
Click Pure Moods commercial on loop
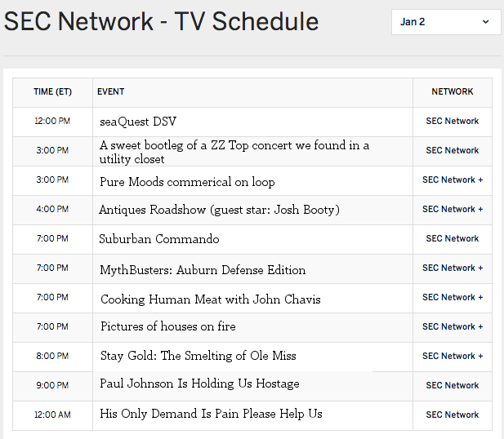[187, 182]
